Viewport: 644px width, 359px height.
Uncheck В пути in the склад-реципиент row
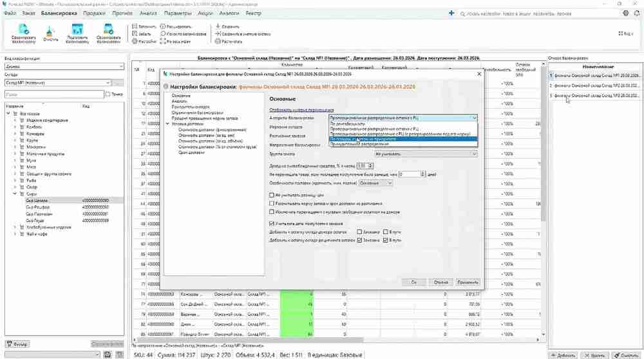click(x=385, y=240)
